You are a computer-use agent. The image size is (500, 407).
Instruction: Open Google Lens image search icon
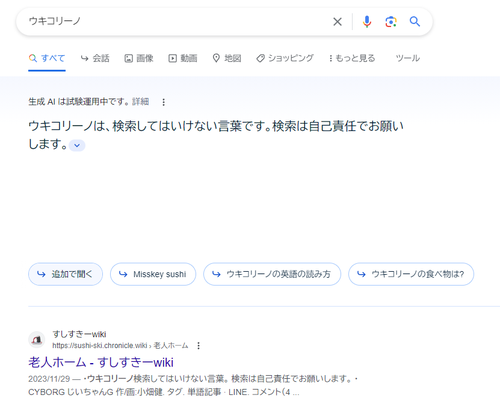tap(391, 22)
